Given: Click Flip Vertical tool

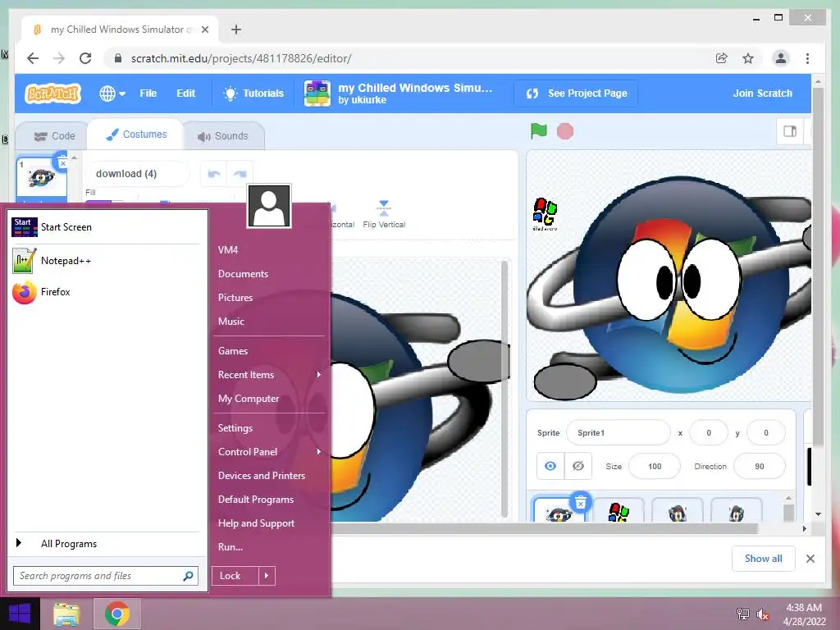Looking at the screenshot, I should tap(384, 214).
